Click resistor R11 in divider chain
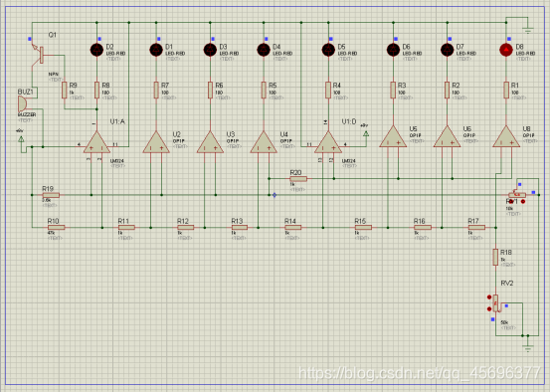This screenshot has width=551, height=392. 126,228
